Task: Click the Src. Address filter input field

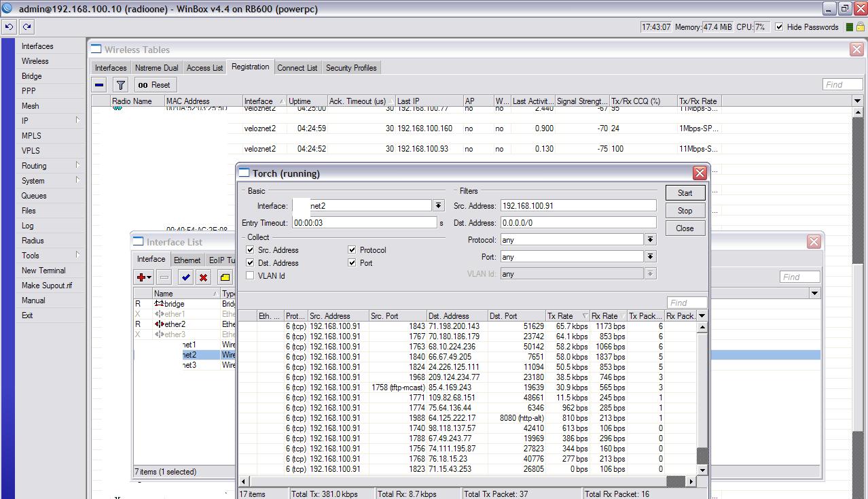Action: pos(578,206)
